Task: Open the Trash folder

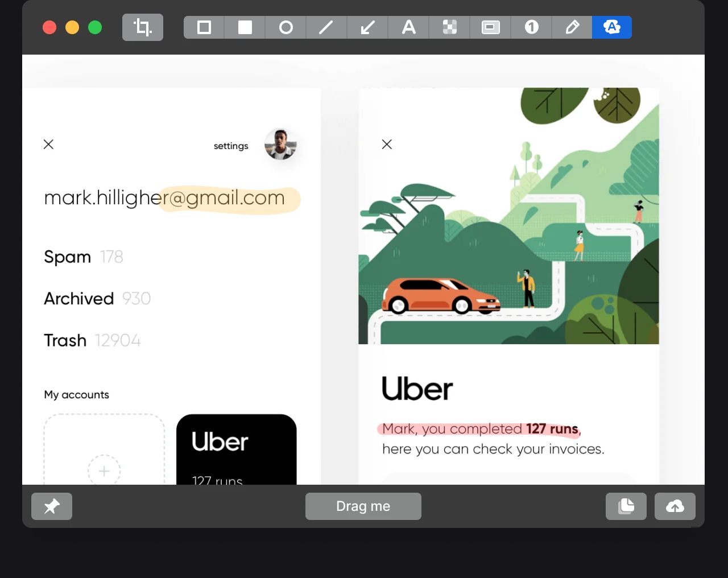Action: (65, 340)
